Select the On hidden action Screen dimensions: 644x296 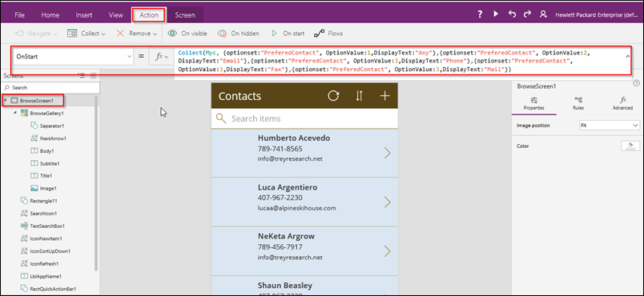pyautogui.click(x=238, y=34)
